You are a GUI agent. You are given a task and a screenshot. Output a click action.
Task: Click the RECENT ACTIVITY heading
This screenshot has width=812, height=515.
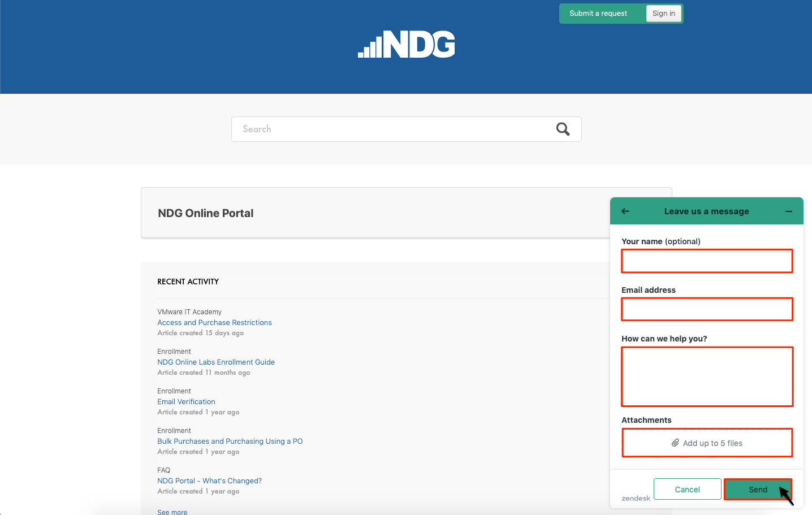[188, 282]
